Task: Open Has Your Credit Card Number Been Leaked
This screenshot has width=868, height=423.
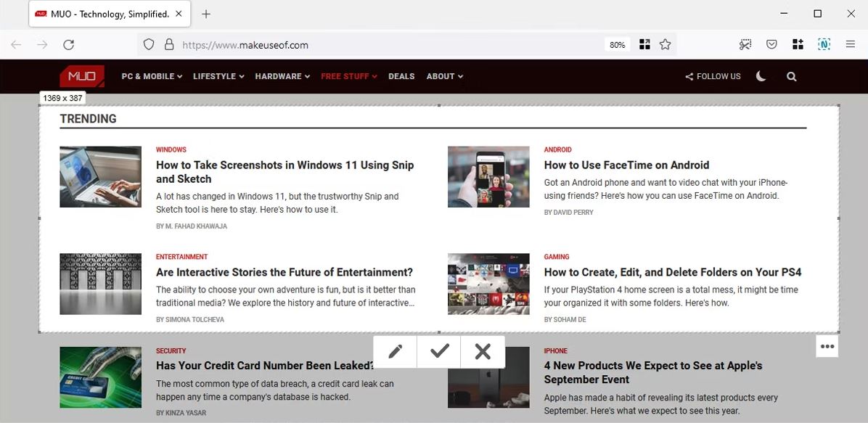Action: click(x=265, y=366)
